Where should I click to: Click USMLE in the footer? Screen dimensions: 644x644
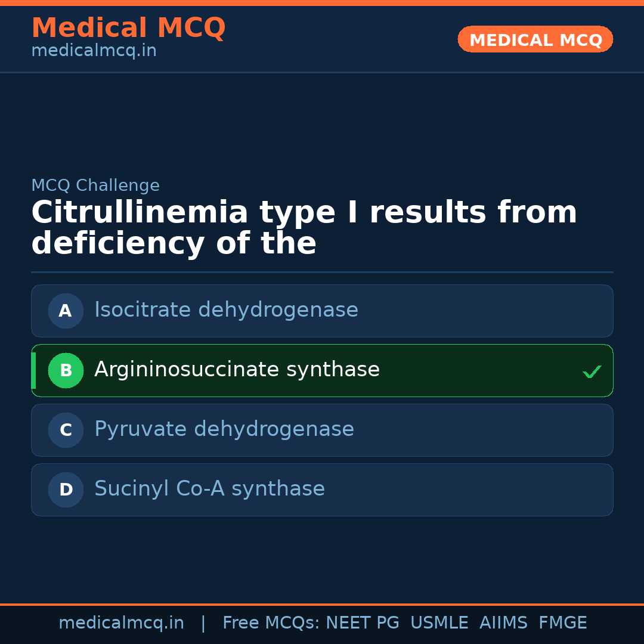[439, 623]
